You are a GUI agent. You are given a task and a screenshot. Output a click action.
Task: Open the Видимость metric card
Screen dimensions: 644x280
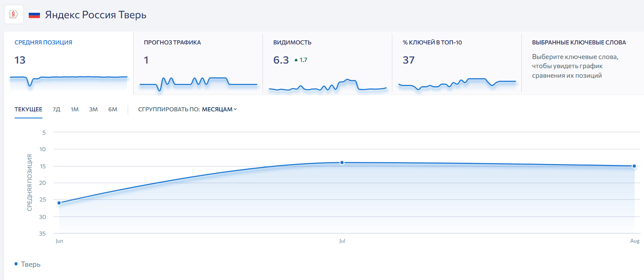coord(327,63)
